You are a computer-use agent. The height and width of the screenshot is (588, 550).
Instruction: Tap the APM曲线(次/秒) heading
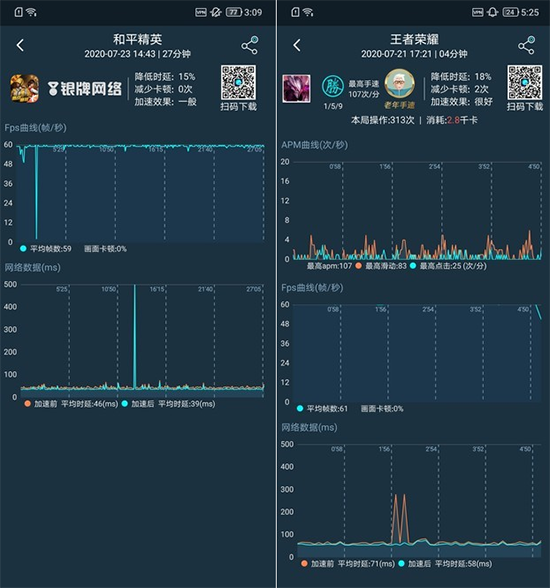(315, 145)
